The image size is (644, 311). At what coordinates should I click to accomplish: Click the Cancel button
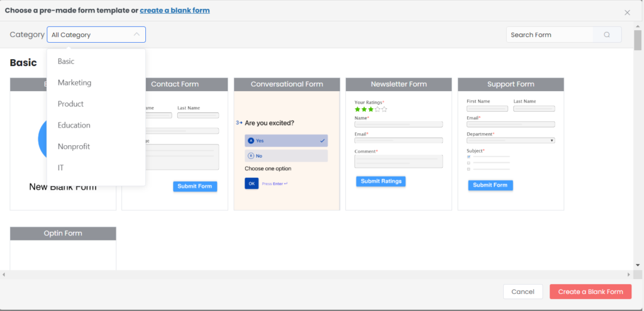click(523, 292)
